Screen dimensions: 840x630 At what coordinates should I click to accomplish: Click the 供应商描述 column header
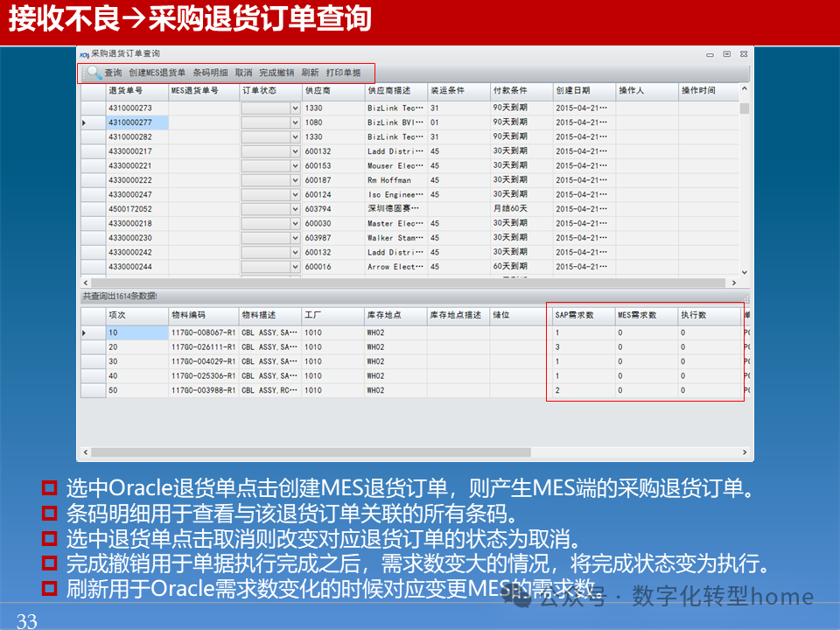[x=395, y=91]
